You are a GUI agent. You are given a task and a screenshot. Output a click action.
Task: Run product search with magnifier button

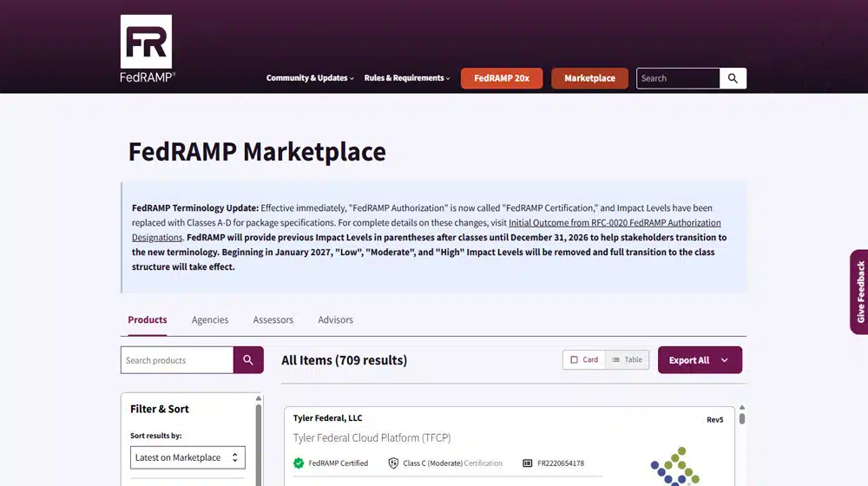[x=248, y=360]
